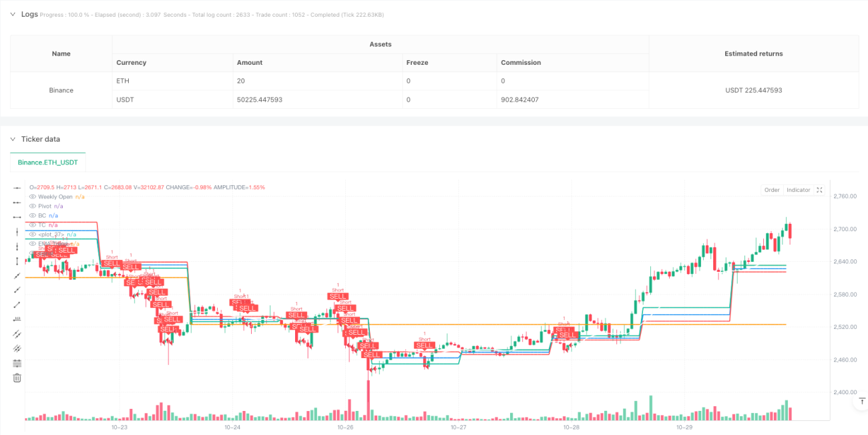868x435 pixels.
Task: Toggle visibility of plot_37 indicator
Action: pyautogui.click(x=33, y=235)
